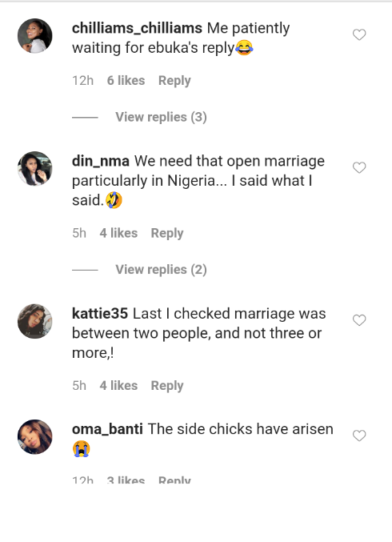
Task: Tap heart beside oma_banti's comment
Action: click(x=359, y=436)
